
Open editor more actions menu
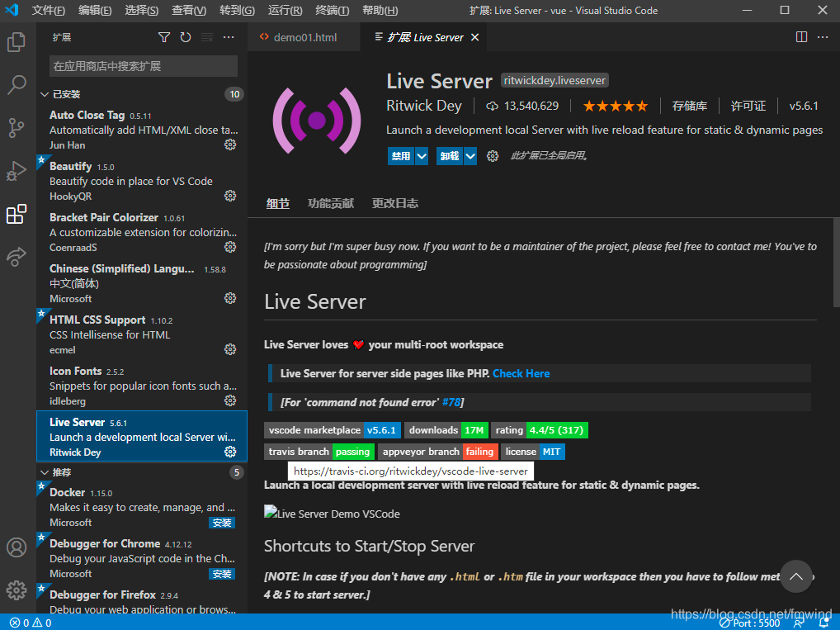coord(823,37)
